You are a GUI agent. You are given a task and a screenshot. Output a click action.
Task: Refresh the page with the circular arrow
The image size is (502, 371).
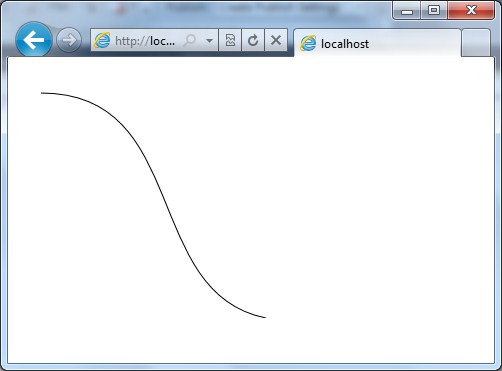click(x=253, y=40)
